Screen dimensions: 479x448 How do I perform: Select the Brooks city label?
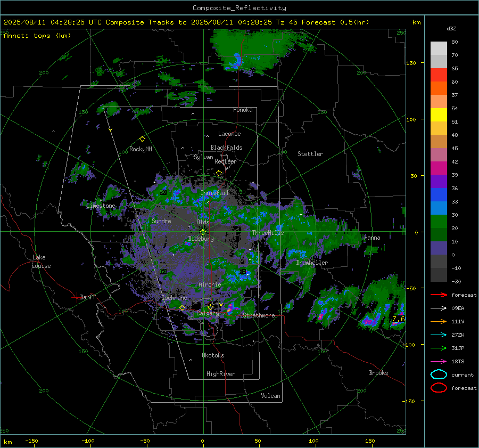[378, 373]
